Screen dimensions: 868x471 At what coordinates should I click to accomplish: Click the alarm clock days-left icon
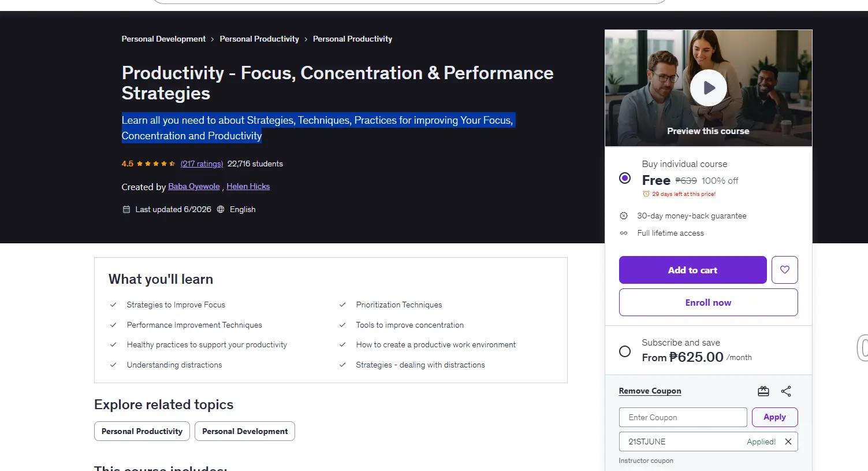(646, 194)
